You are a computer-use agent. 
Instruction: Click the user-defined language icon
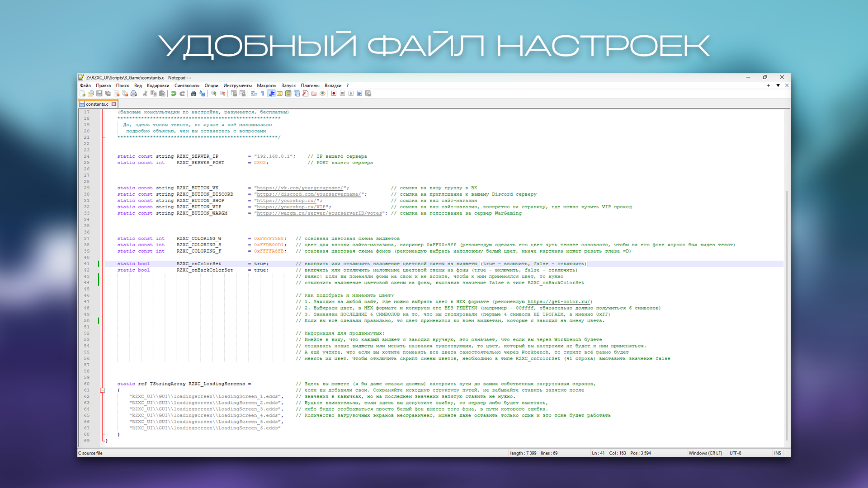click(280, 94)
